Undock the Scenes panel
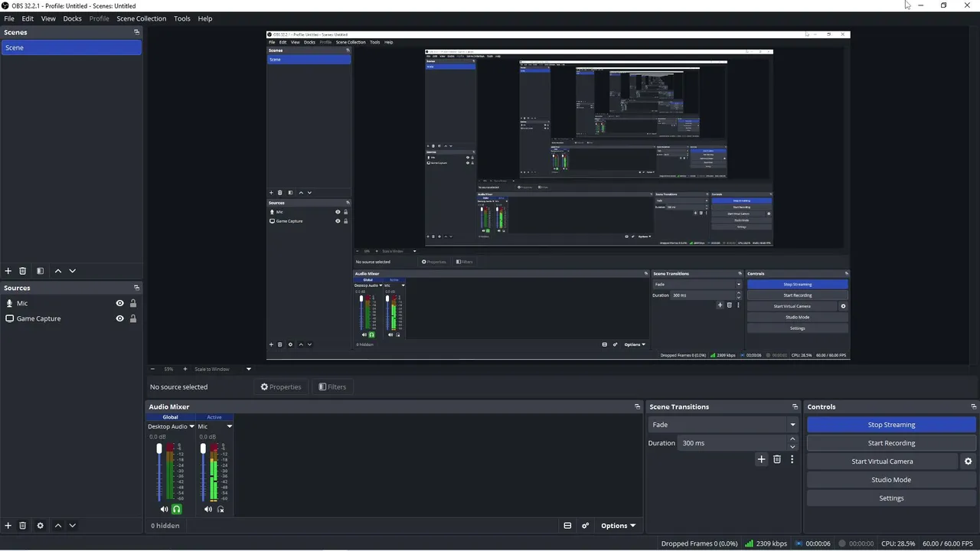This screenshot has width=980, height=551. pyautogui.click(x=137, y=32)
